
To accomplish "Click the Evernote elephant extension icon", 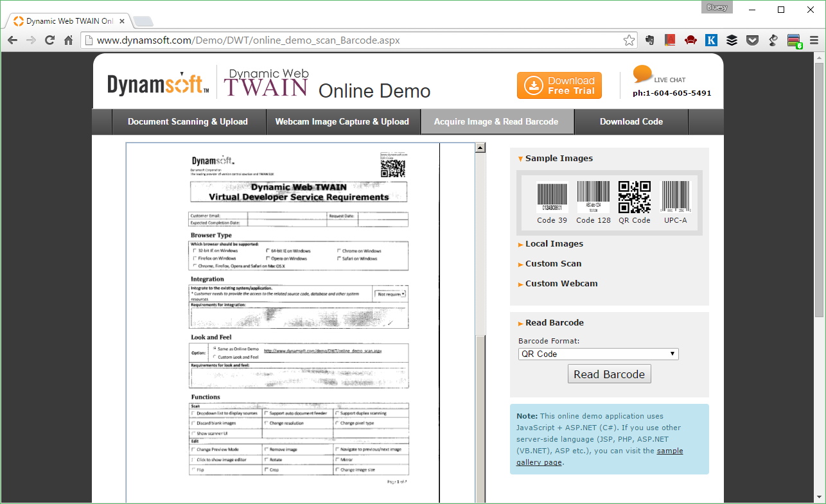I will [x=649, y=40].
